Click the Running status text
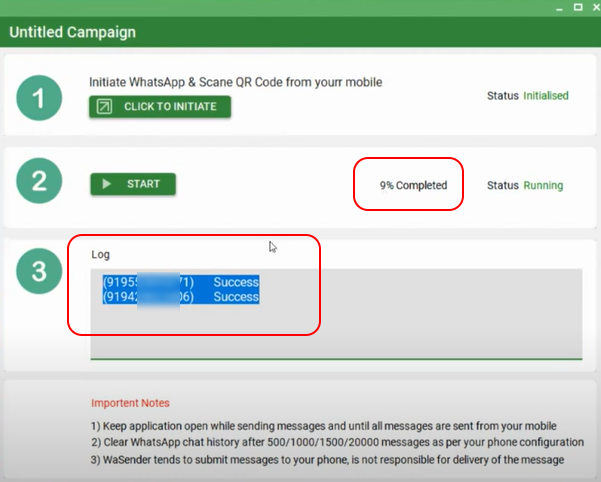Image resolution: width=601 pixels, height=482 pixels. (543, 185)
